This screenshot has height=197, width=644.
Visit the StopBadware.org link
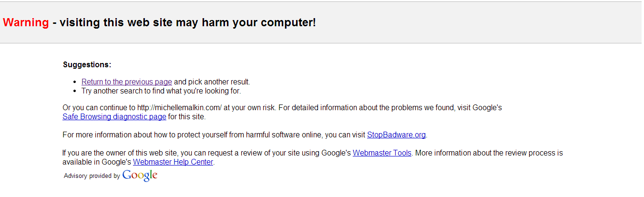(396, 135)
